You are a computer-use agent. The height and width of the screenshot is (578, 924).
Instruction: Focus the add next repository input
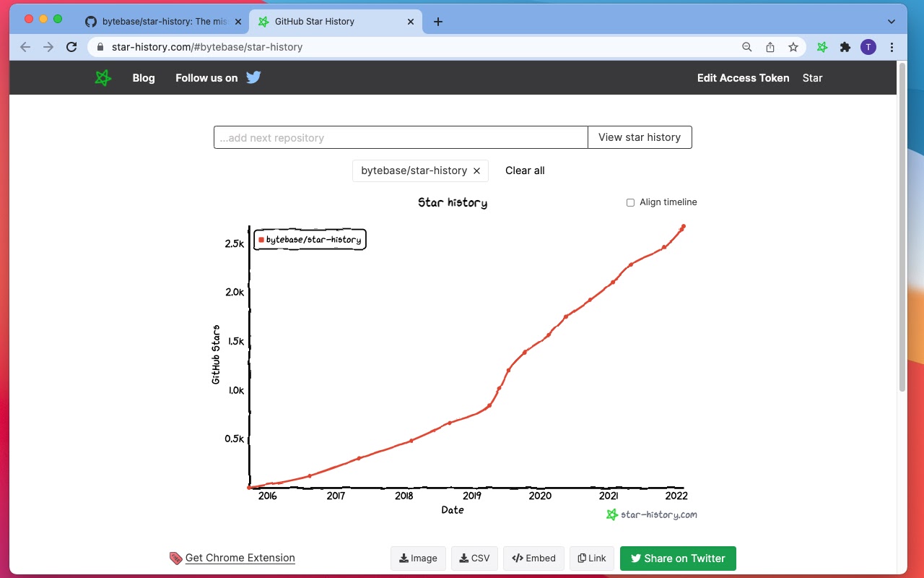coord(401,137)
